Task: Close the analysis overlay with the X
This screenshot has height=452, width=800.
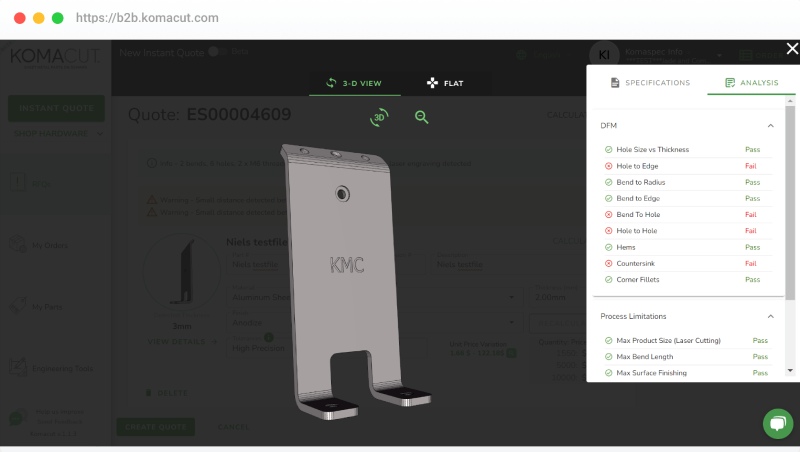Action: (x=792, y=48)
